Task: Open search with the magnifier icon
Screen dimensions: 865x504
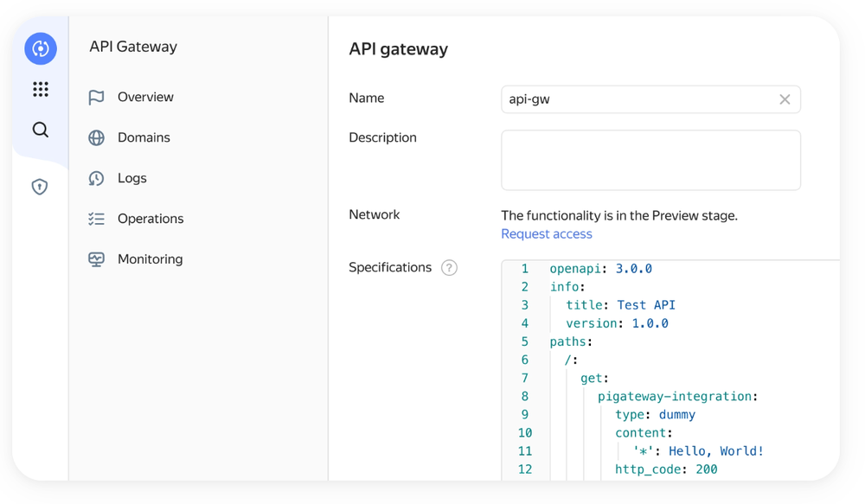Action: (40, 130)
